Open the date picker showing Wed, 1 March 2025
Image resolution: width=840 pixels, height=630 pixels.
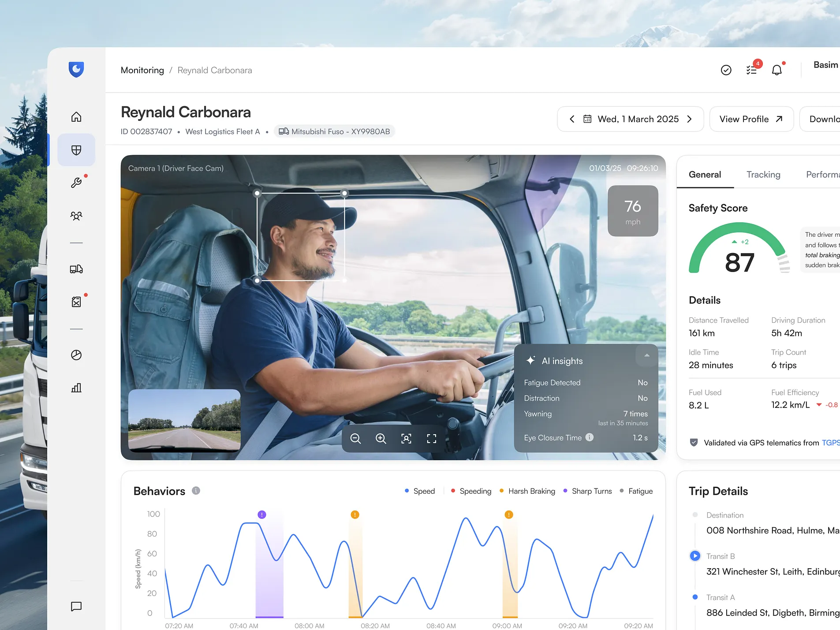[631, 119]
